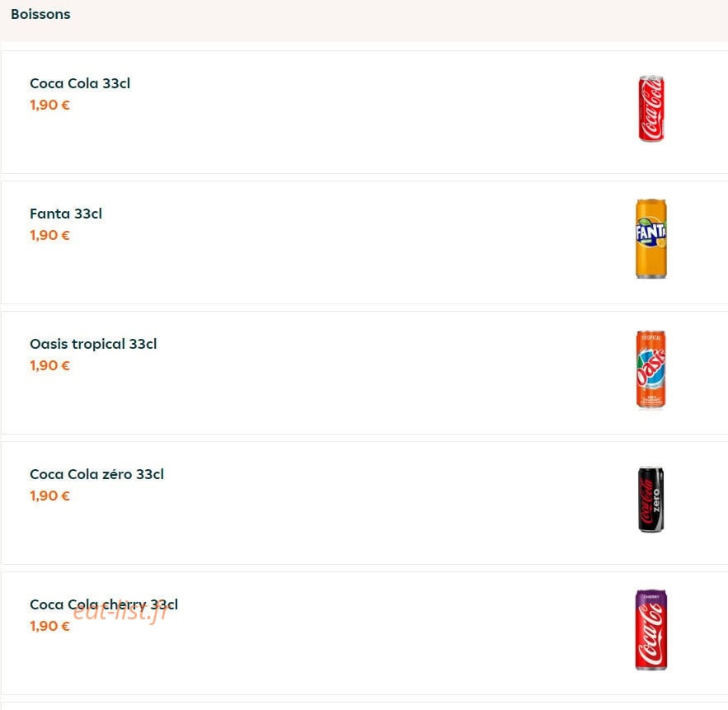
Task: Click the red Coca Cola can image
Action: [x=651, y=108]
